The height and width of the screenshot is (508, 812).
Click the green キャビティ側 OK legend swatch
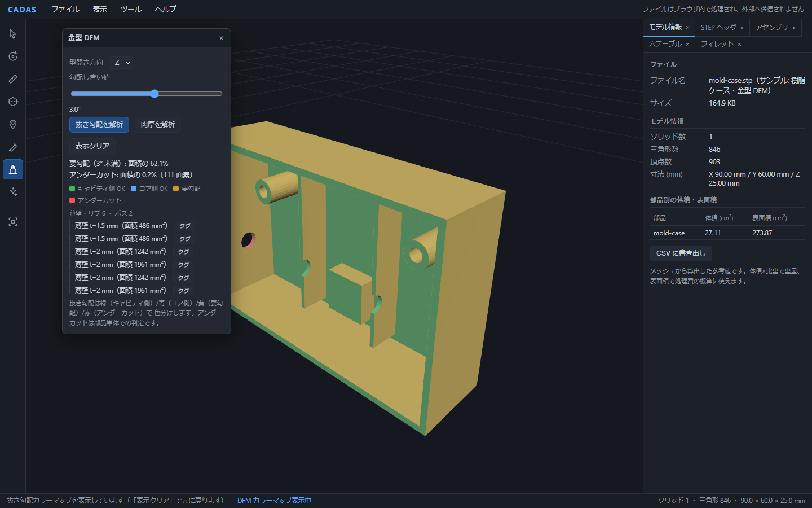[72, 189]
